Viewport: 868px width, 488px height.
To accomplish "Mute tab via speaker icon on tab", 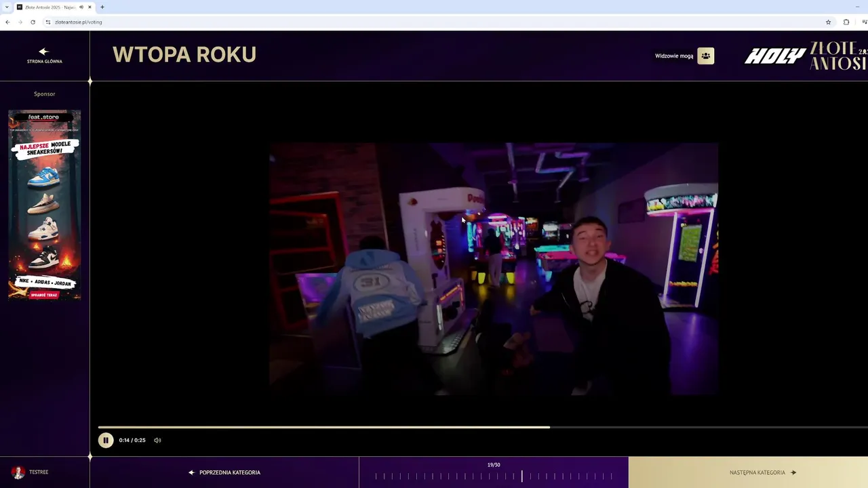I will pyautogui.click(x=81, y=7).
